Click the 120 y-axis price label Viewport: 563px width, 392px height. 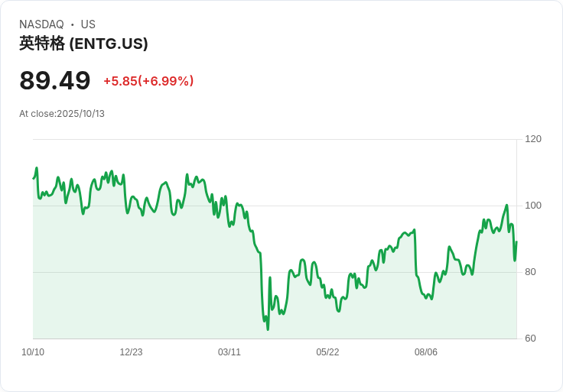[x=533, y=139]
